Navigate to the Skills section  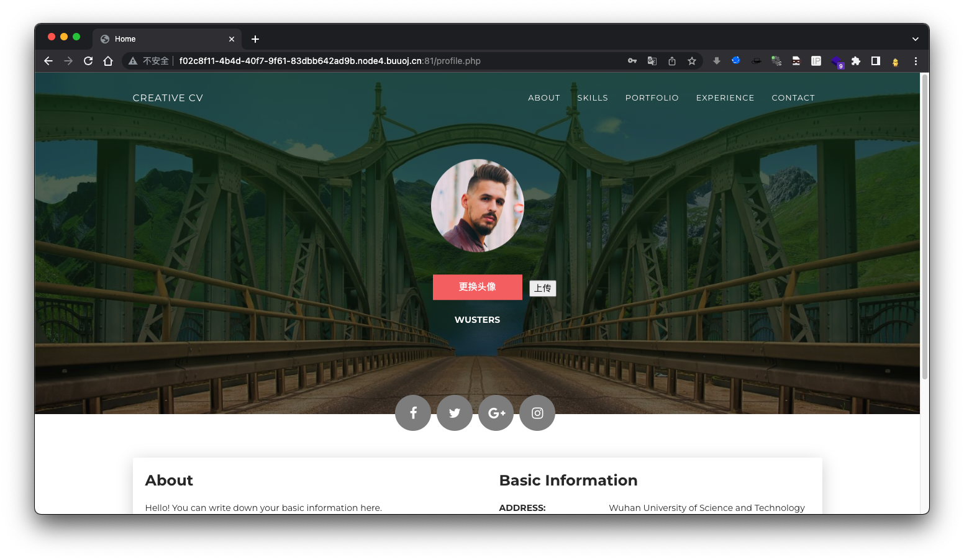593,98
